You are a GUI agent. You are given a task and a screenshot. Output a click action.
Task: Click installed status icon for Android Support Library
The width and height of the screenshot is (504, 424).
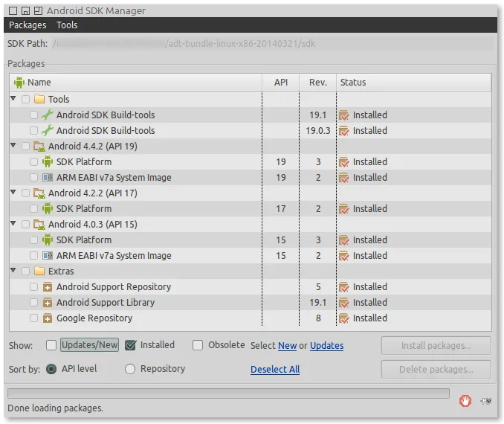point(343,303)
